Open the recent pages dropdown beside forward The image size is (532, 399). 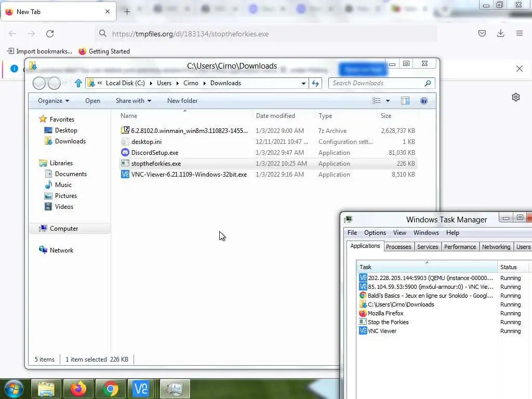coord(65,83)
